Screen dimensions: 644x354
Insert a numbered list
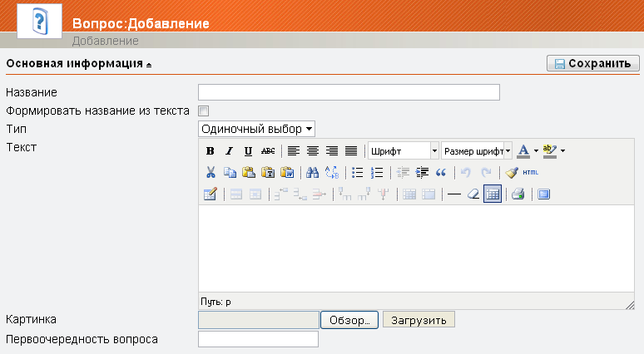(x=377, y=172)
